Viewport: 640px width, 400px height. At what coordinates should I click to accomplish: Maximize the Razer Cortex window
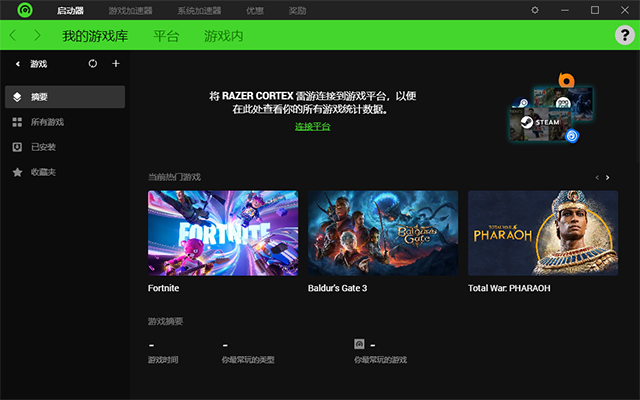[595, 10]
